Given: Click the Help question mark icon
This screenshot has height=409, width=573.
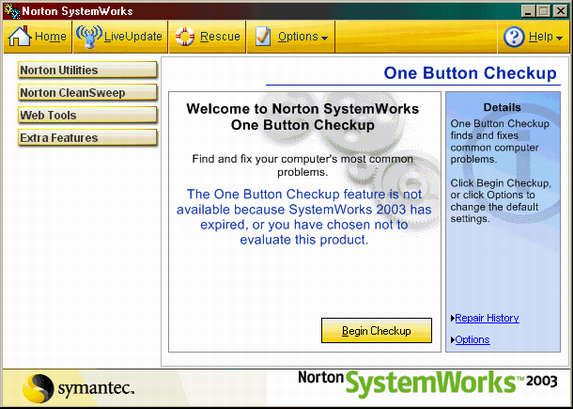Looking at the screenshot, I should [x=514, y=37].
